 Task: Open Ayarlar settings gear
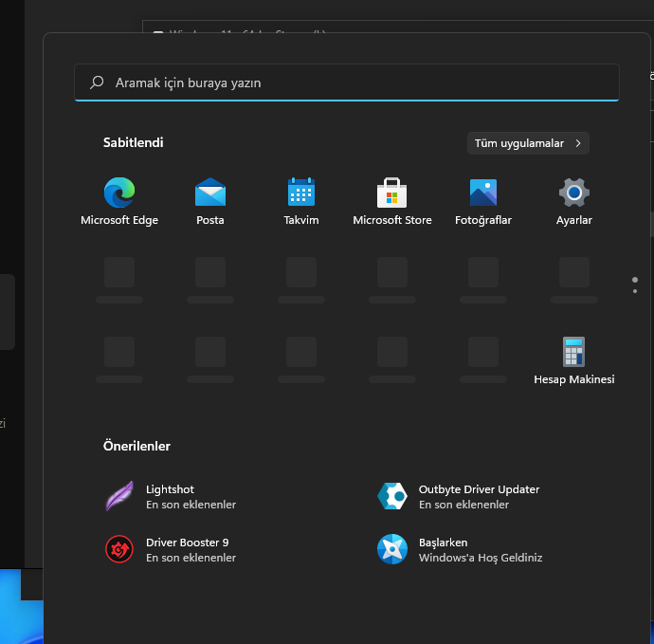574,201
